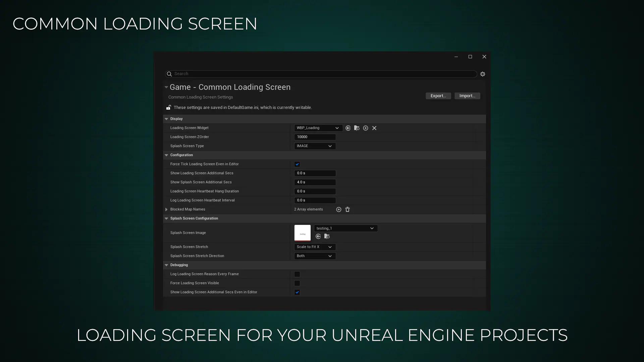Viewport: 644px width, 362px height.
Task: Remove all Blocked Map Names elements
Action: (x=347, y=209)
